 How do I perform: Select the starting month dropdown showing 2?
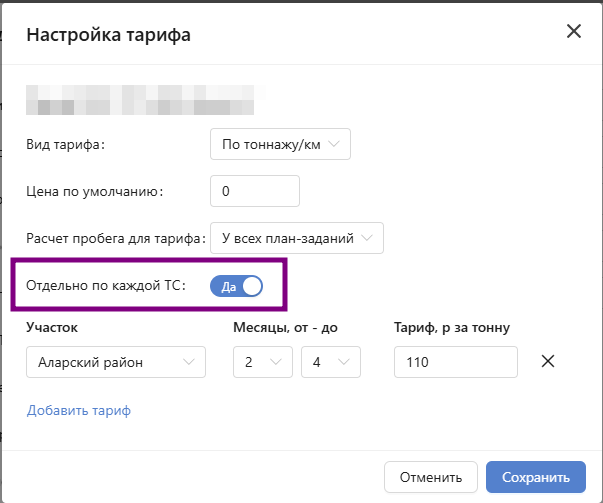[263, 362]
